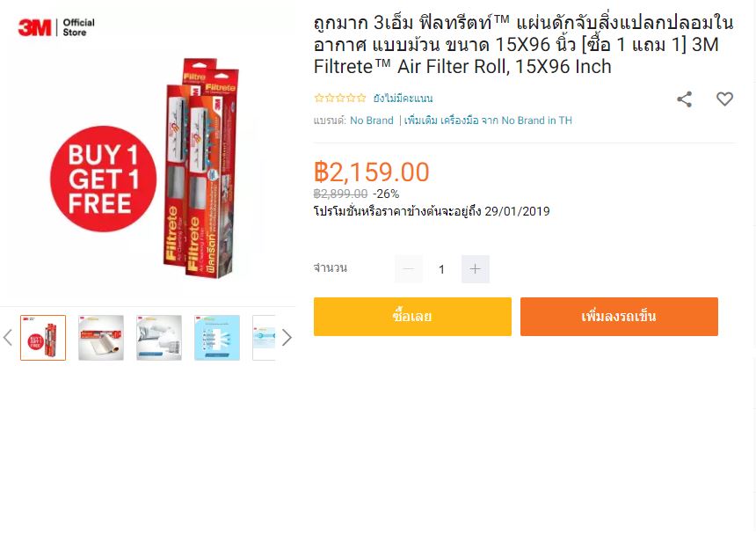The image size is (756, 534).
Task: Select the second thumbnail showing filter roll
Action: tap(101, 338)
